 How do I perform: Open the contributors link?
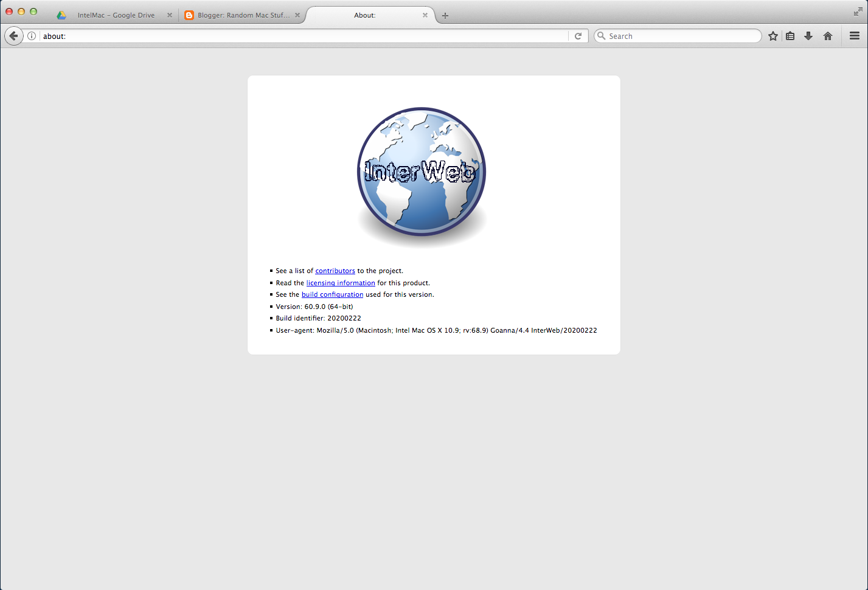[335, 271]
